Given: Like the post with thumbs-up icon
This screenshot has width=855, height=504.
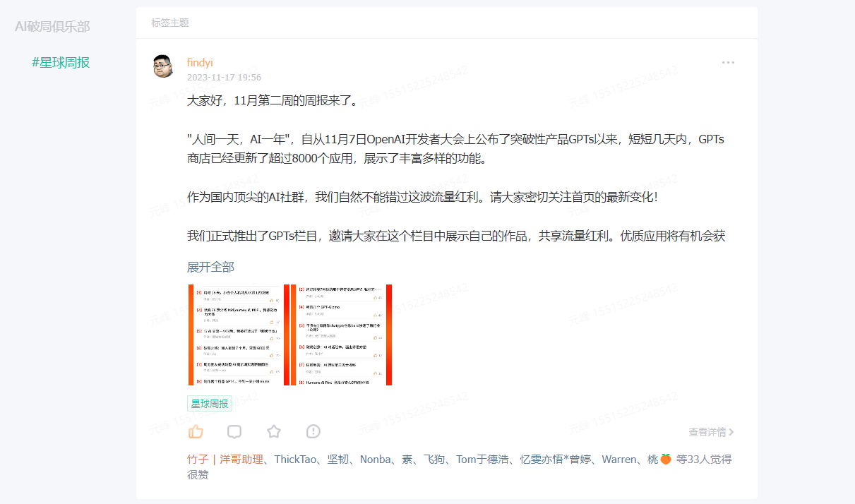Looking at the screenshot, I should [196, 431].
